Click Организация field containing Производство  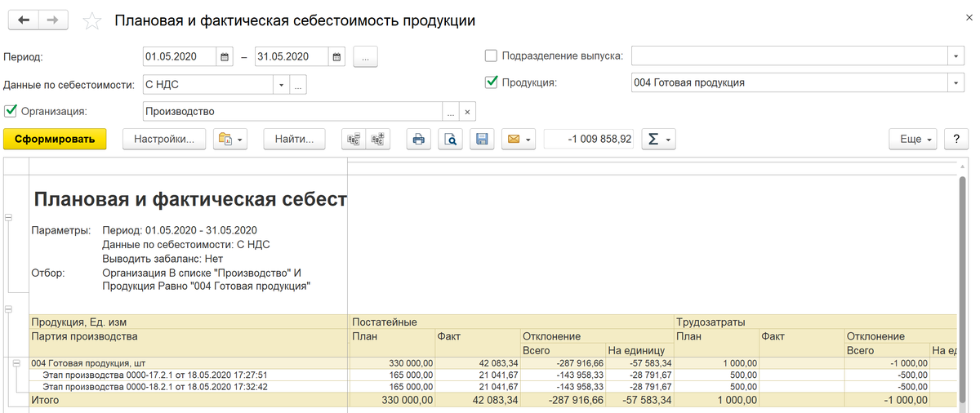pos(292,111)
